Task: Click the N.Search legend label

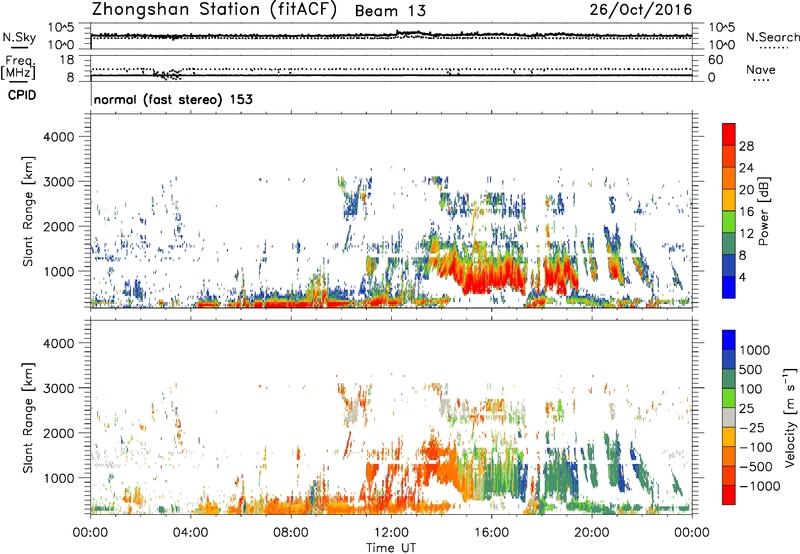Action: pyautogui.click(x=772, y=37)
